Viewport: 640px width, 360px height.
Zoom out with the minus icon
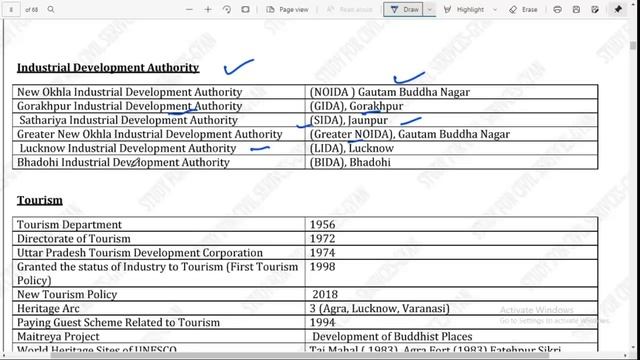tap(189, 9)
